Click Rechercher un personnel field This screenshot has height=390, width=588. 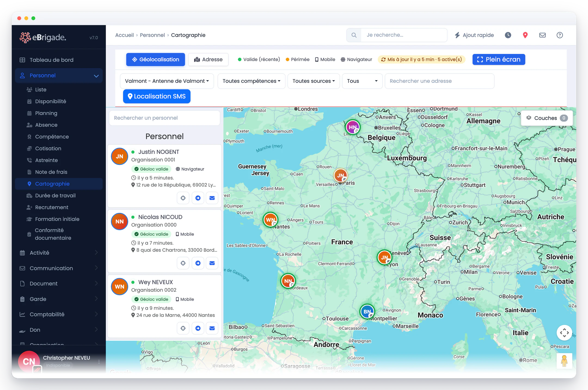coord(164,118)
